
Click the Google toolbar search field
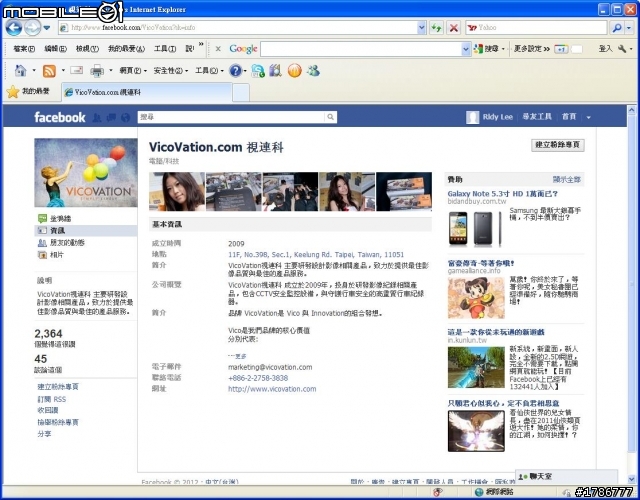point(361,49)
